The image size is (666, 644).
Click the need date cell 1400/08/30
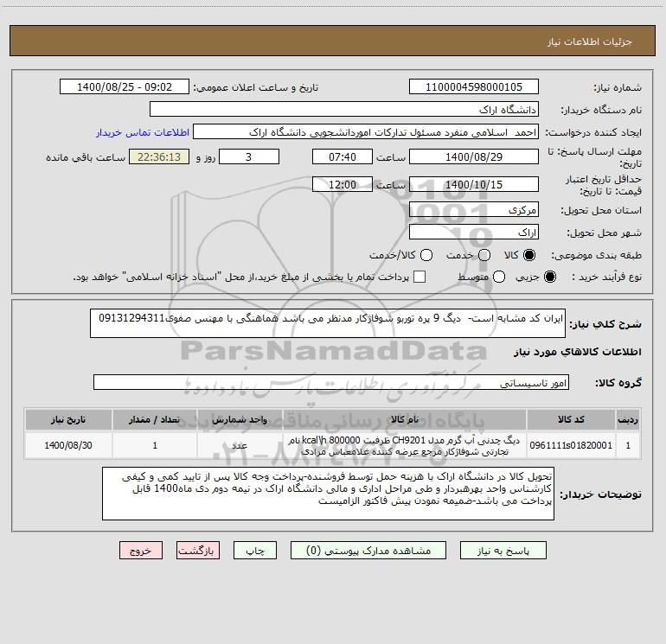(x=68, y=445)
